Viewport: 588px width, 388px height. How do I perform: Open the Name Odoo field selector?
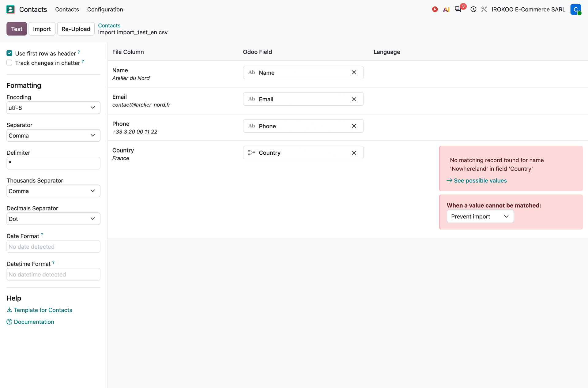(303, 73)
